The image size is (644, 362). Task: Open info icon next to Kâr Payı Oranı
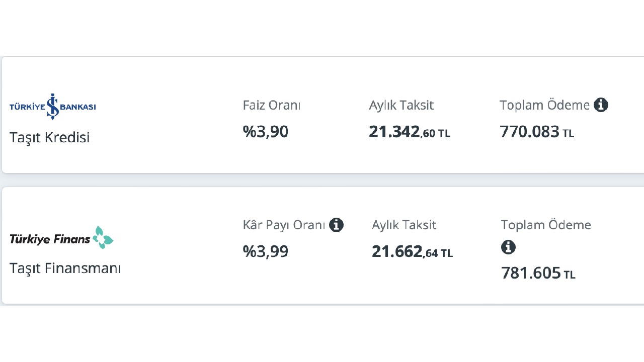coord(336,225)
